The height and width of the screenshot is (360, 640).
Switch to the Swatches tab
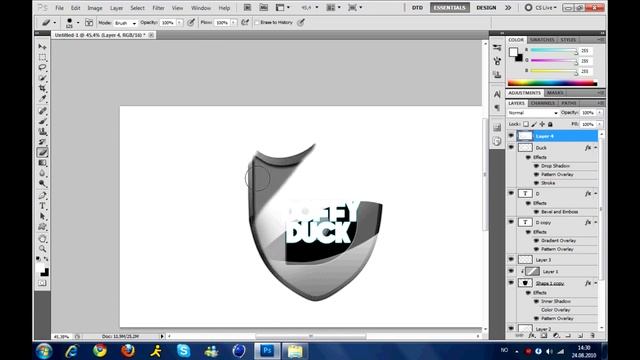(542, 40)
